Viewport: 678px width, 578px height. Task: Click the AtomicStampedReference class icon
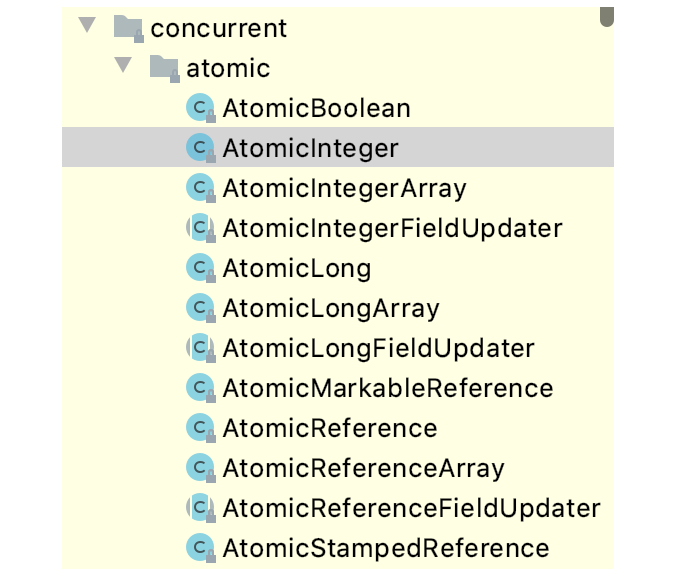click(x=201, y=548)
